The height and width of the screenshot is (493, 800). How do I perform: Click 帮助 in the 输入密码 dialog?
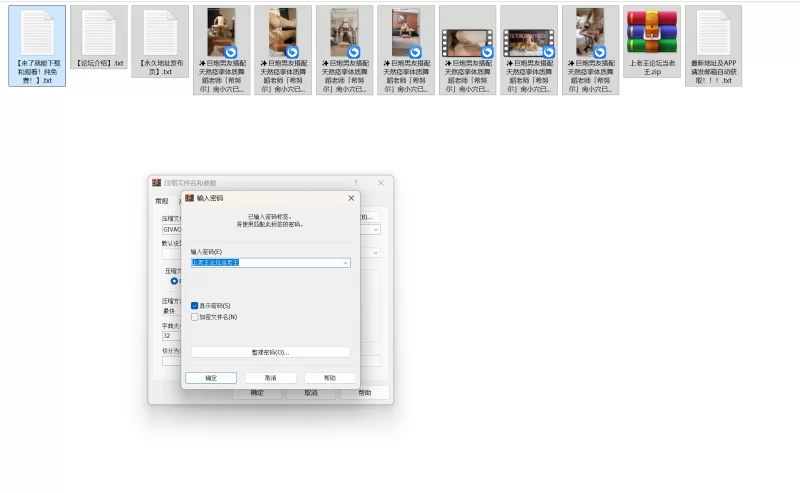point(330,378)
